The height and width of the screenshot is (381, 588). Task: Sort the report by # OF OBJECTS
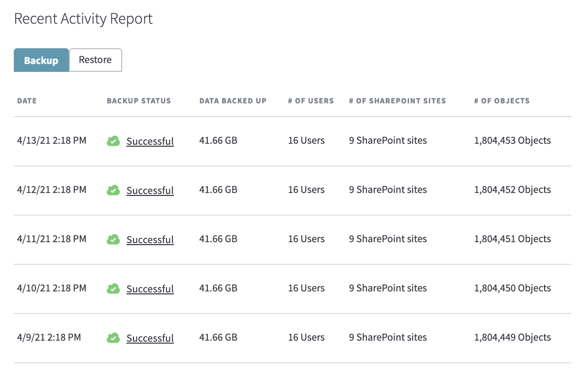coord(502,100)
